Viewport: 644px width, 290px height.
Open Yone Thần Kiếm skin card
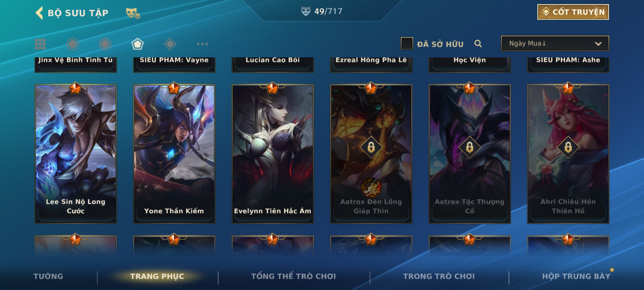(174, 154)
